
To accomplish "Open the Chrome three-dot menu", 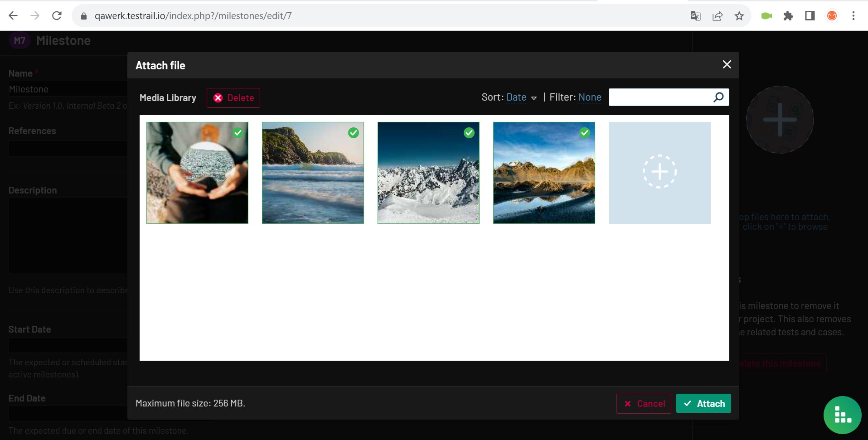I will [x=853, y=16].
